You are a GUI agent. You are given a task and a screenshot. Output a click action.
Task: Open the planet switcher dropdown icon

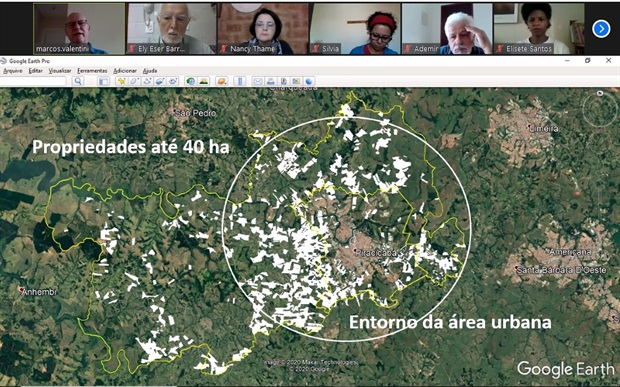click(222, 81)
